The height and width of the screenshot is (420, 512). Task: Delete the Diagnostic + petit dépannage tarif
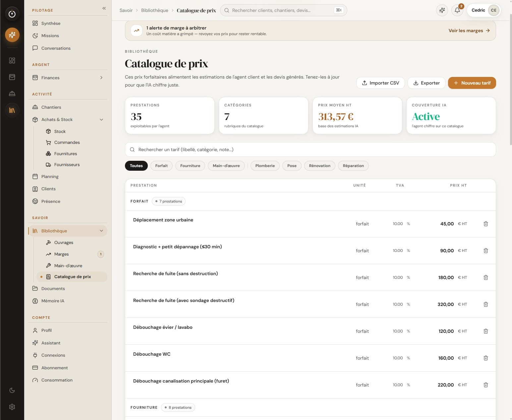point(486,251)
